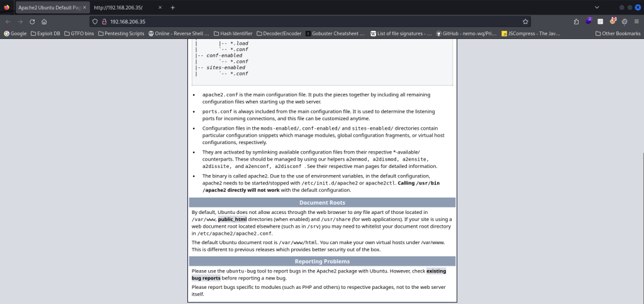This screenshot has width=644, height=304.
Task: Open the Firefox hamburger application menu
Action: (636, 21)
